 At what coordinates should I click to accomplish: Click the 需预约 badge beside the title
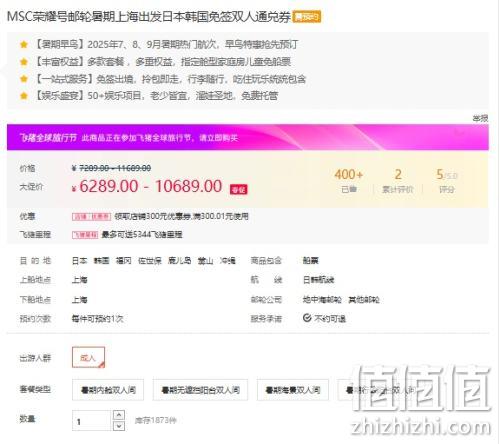tap(307, 16)
